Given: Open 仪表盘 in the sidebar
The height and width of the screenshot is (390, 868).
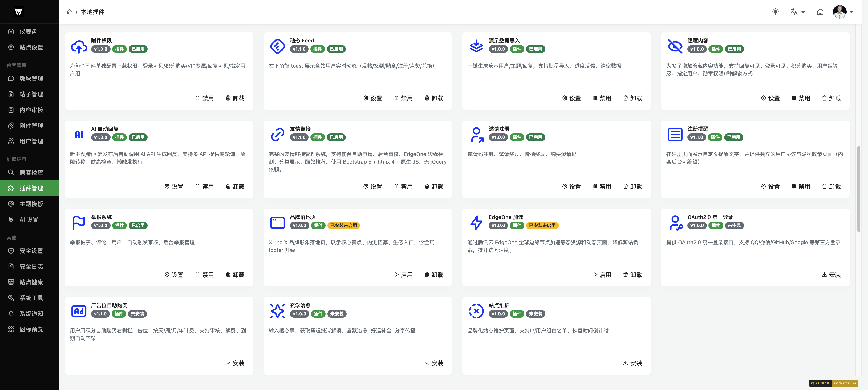Looking at the screenshot, I should point(30,32).
